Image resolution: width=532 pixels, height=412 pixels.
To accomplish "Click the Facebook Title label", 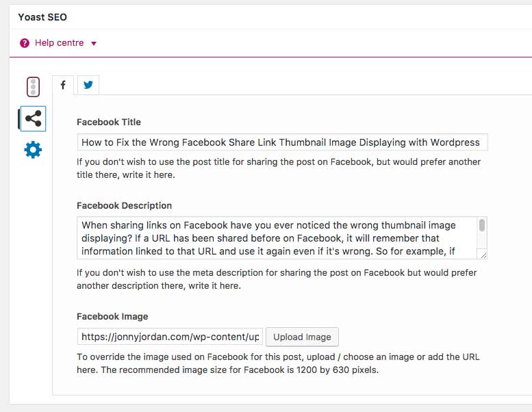I will (x=109, y=122).
